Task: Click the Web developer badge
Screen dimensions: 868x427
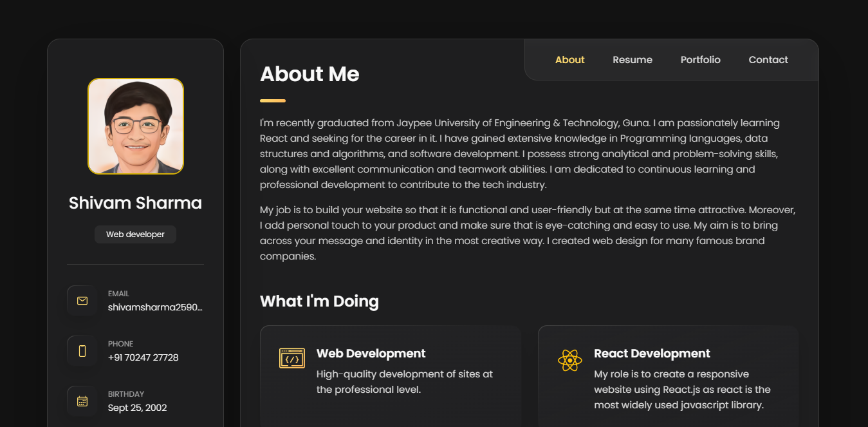Action: [135, 234]
